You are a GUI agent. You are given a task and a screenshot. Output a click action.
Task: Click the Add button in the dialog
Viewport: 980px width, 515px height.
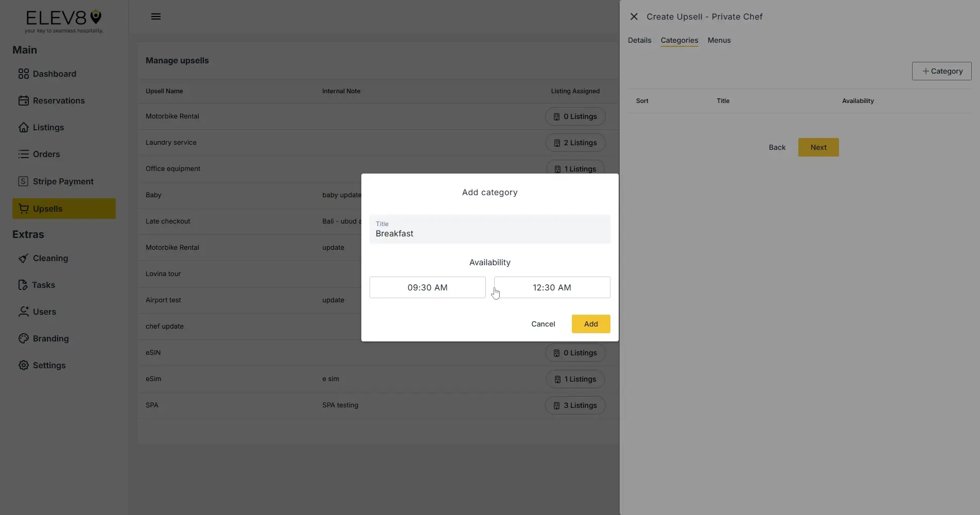coord(590,324)
